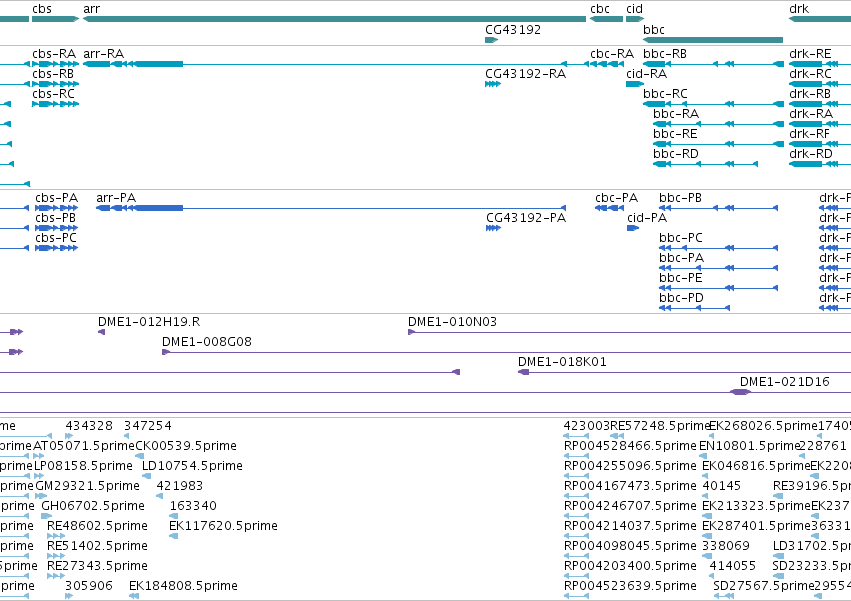The height and width of the screenshot is (601, 851).
Task: Select EST EK184808.5prime
Action: click(134, 596)
